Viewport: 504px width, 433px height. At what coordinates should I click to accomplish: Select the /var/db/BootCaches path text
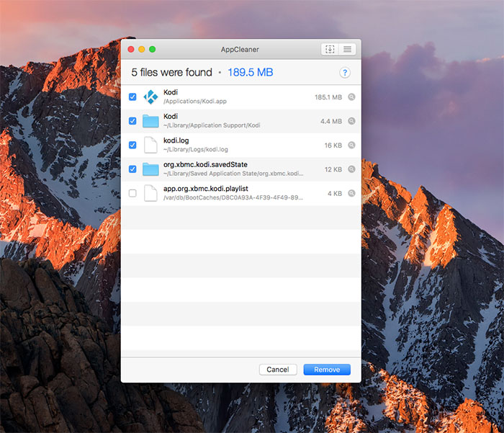tap(233, 197)
